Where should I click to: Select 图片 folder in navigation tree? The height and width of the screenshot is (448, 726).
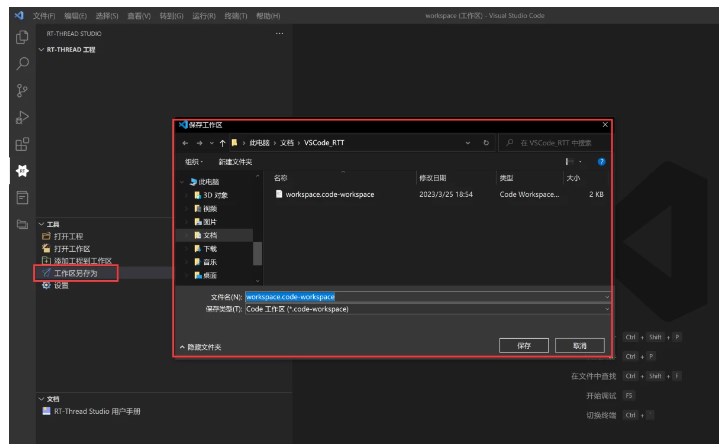click(x=210, y=222)
